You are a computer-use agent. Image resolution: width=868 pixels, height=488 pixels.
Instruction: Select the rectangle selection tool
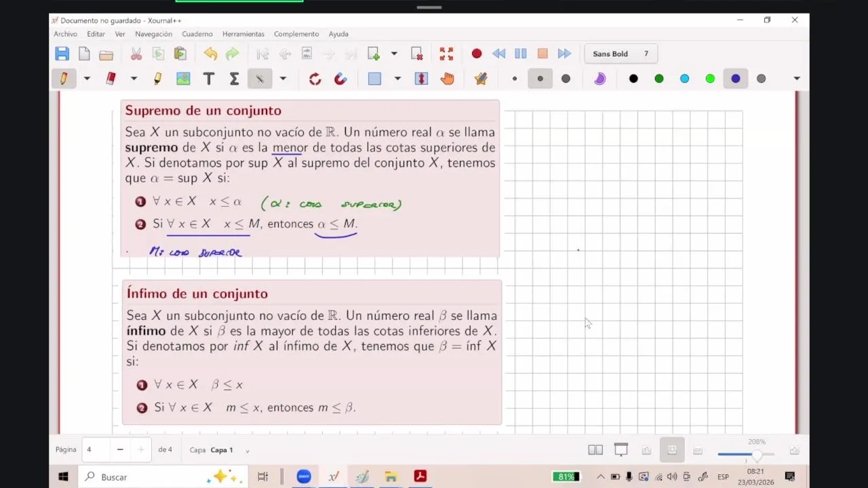[x=374, y=79]
